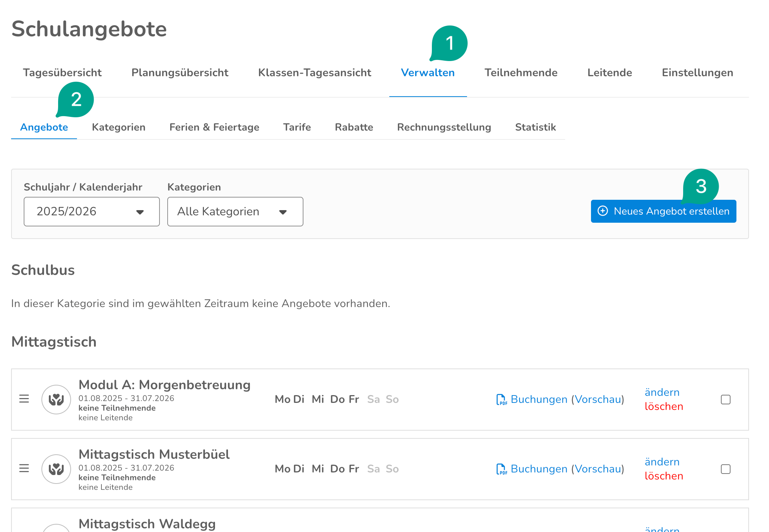The image size is (769, 532).
Task: Click löschen link for Mittagstisch Musterbüel
Action: pos(664,476)
